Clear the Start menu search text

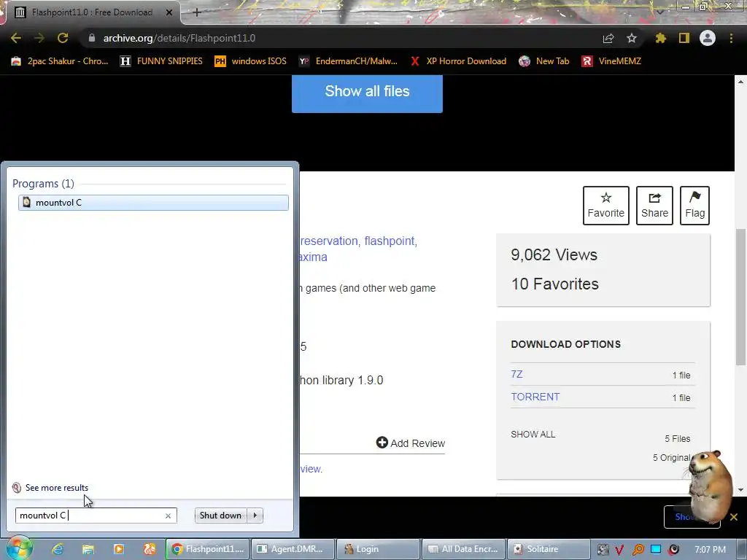pos(169,516)
